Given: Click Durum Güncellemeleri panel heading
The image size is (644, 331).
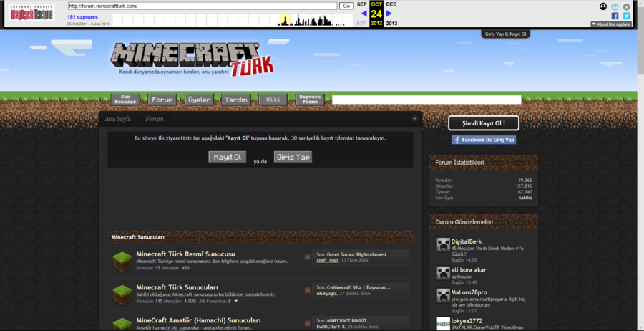Looking at the screenshot, I should pos(464,222).
